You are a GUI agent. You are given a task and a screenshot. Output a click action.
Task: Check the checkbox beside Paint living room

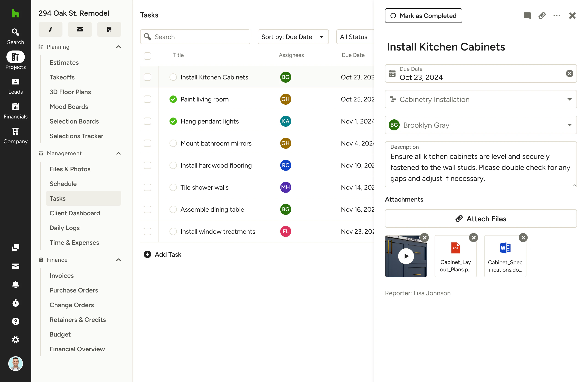point(147,99)
